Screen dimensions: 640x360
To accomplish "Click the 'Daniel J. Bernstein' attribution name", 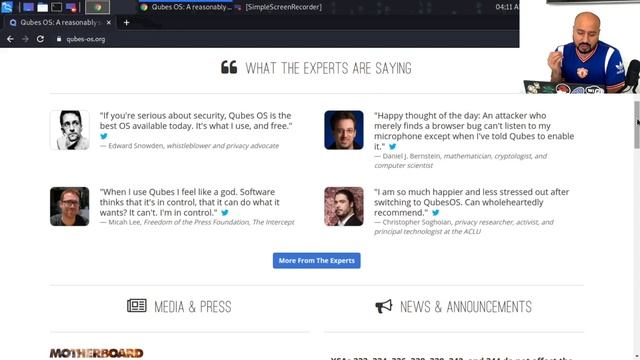I will pyautogui.click(x=411, y=156).
